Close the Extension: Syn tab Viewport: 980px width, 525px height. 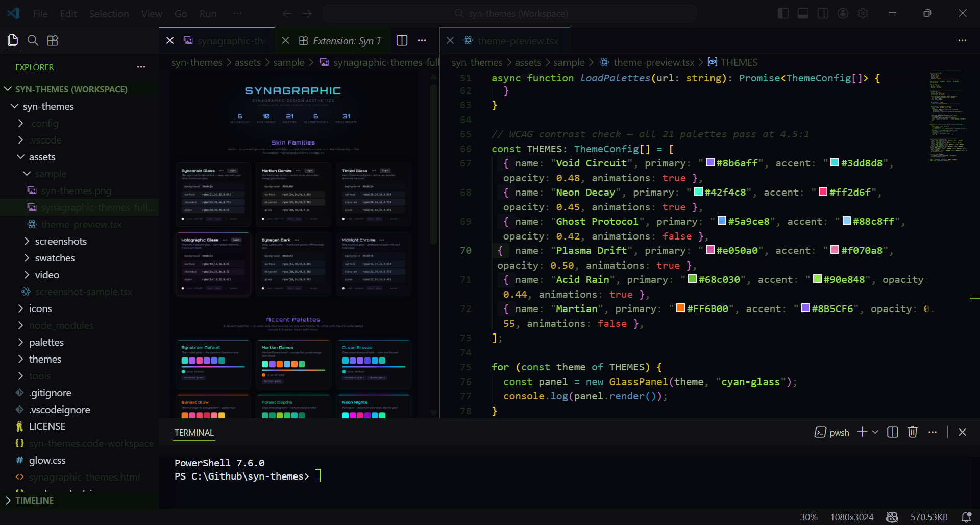286,40
